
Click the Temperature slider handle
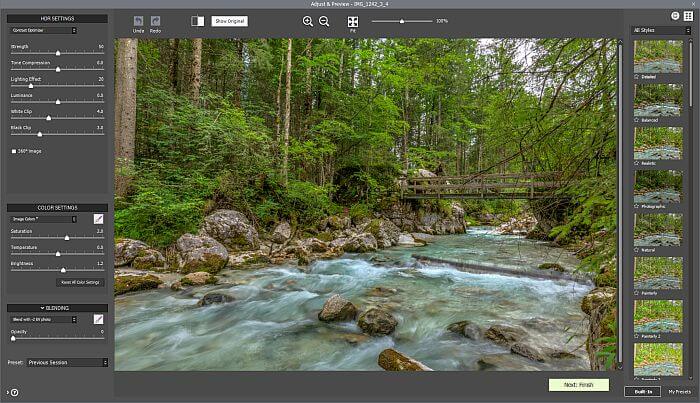pos(58,253)
